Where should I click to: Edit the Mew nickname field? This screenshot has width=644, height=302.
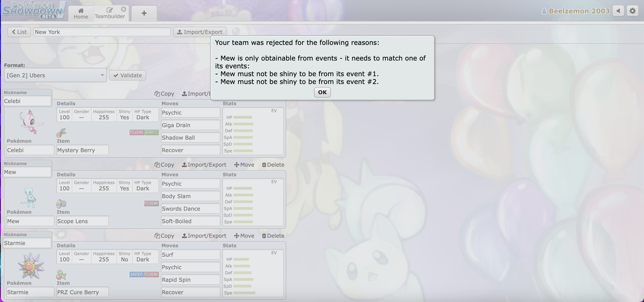point(27,172)
